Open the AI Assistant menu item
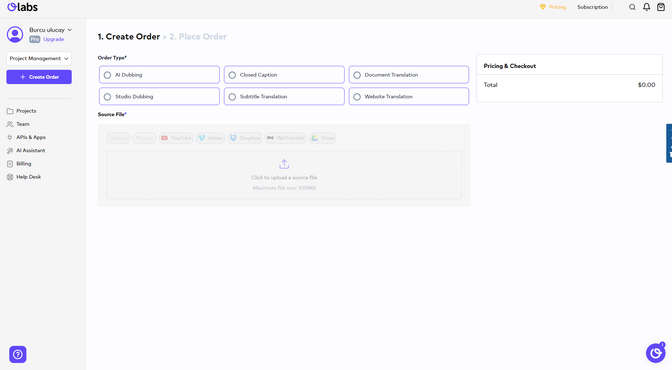 (x=26, y=150)
